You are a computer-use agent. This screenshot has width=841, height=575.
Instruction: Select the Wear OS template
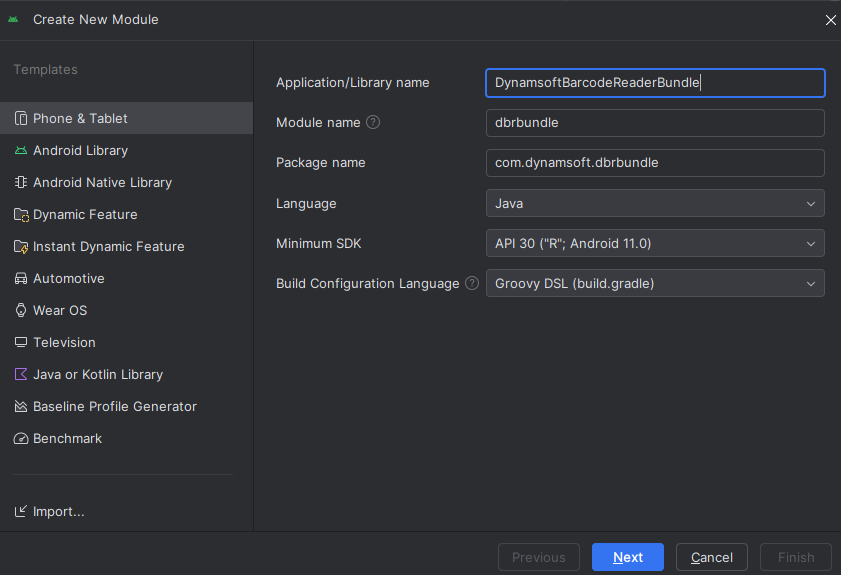click(x=127, y=310)
